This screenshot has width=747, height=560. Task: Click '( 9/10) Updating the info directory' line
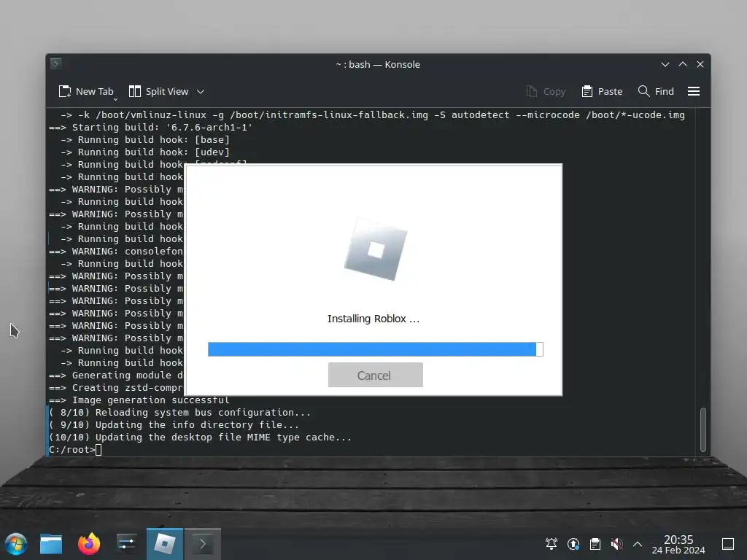pyautogui.click(x=174, y=425)
